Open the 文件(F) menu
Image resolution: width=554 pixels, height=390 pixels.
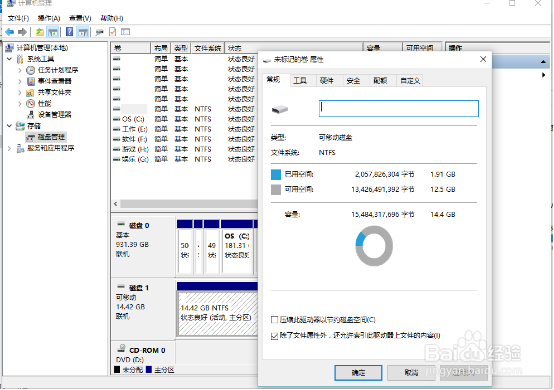18,18
